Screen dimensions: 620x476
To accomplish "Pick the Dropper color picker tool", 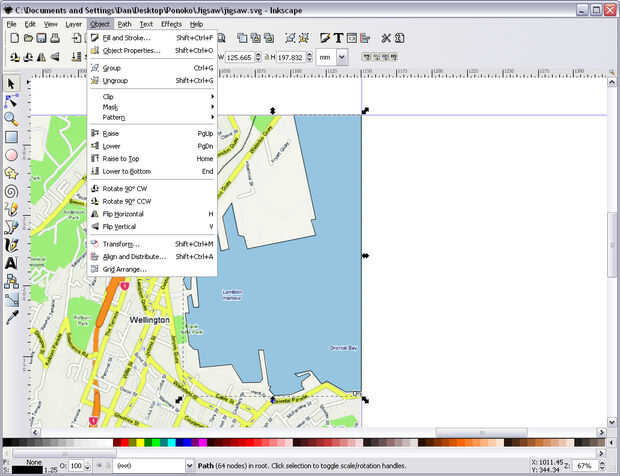I will coord(11,317).
